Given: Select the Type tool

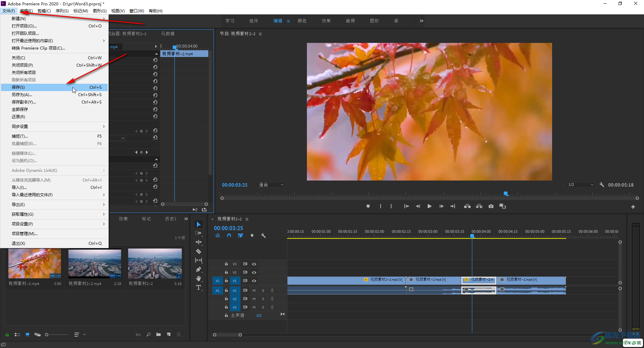Looking at the screenshot, I should coord(199,287).
